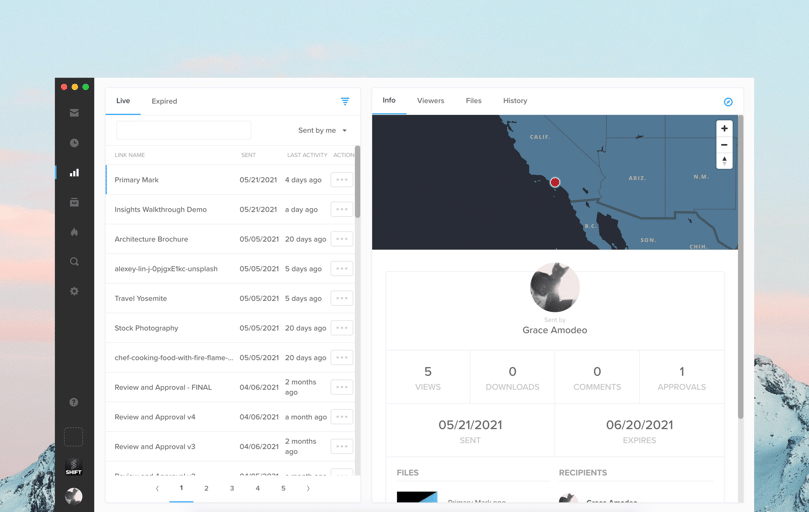Select Review and Approval v4 row
Screen dimensions: 809x512
pyautogui.click(x=230, y=417)
